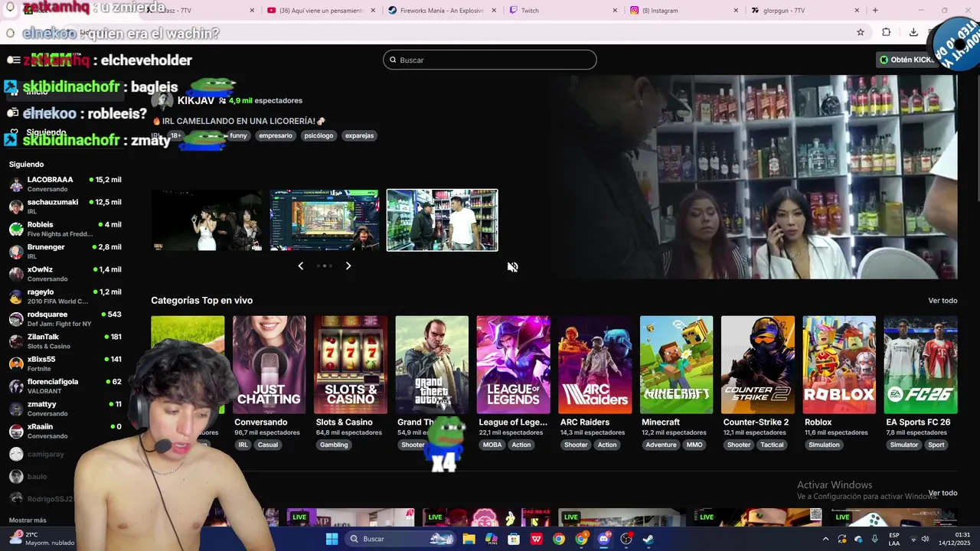The width and height of the screenshot is (980, 551).
Task: Open the Kick sidebar hamburger menu
Action: tap(14, 60)
